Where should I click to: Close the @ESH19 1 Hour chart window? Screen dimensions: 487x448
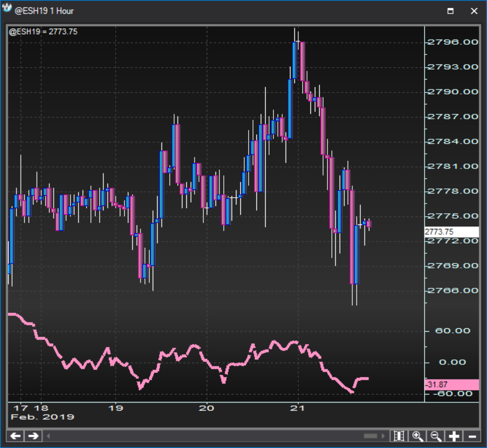[x=474, y=11]
